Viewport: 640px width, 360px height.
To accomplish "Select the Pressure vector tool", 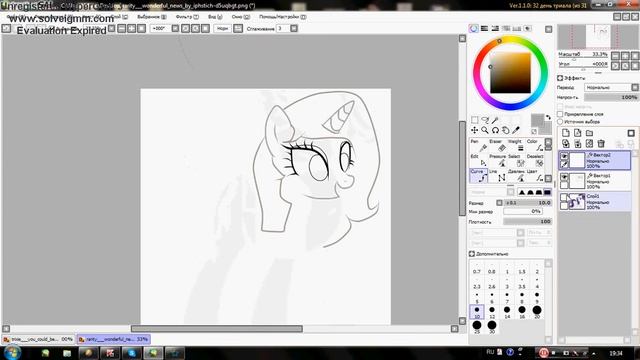I will pyautogui.click(x=498, y=160).
